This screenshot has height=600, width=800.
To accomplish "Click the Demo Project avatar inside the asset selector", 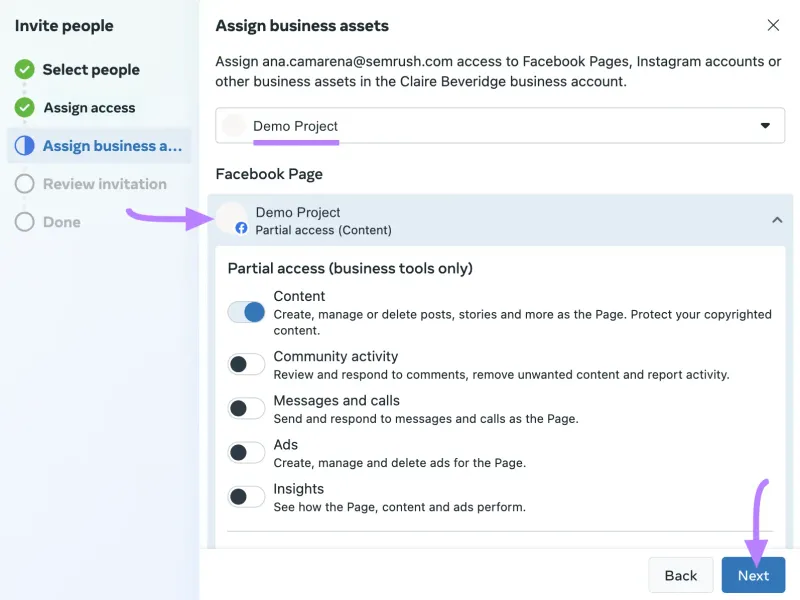I will click(x=234, y=126).
